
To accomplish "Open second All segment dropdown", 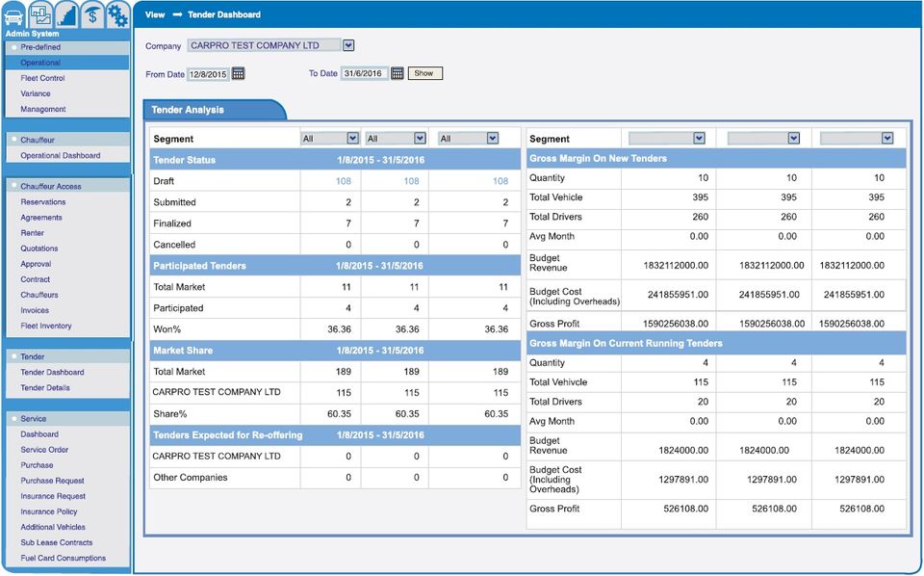I will [420, 138].
